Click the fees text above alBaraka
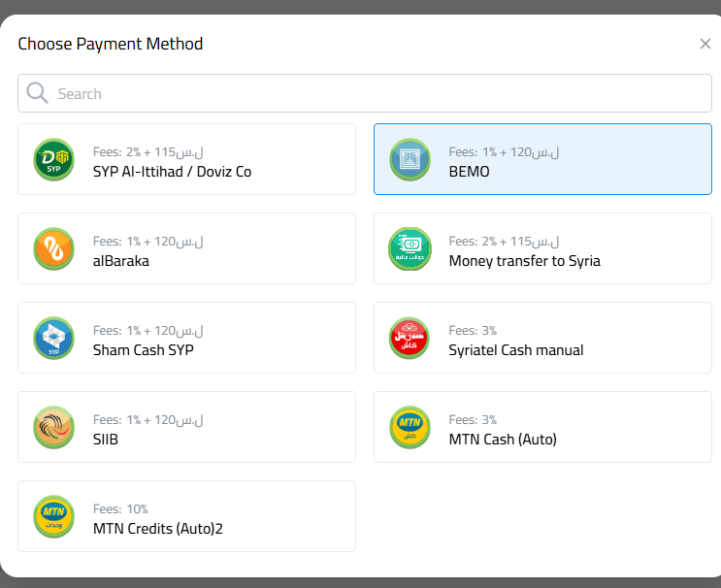721x588 pixels. (x=147, y=242)
